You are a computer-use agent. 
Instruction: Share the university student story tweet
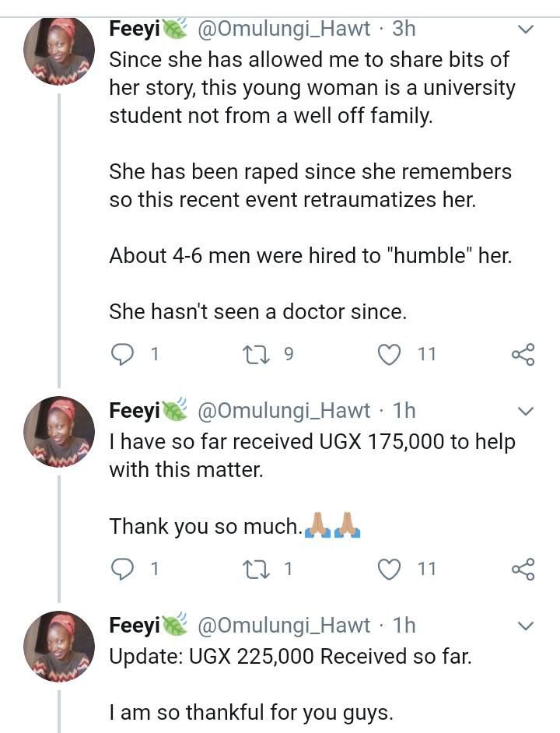[x=523, y=355]
